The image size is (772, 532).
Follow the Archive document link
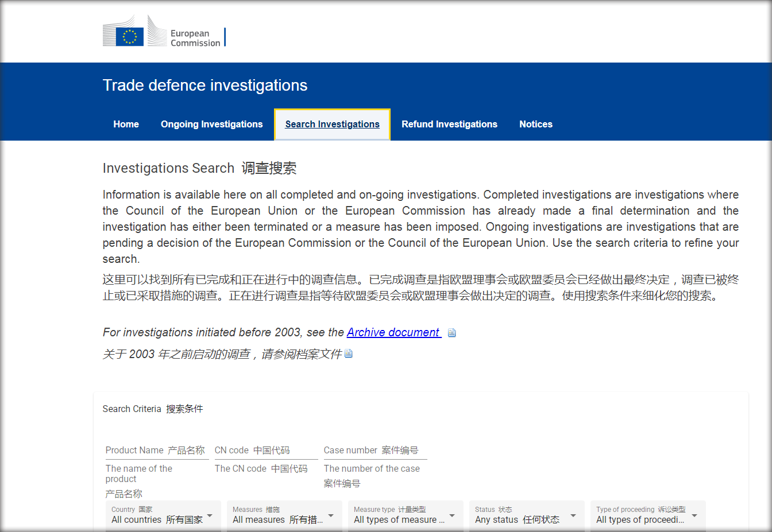click(394, 332)
